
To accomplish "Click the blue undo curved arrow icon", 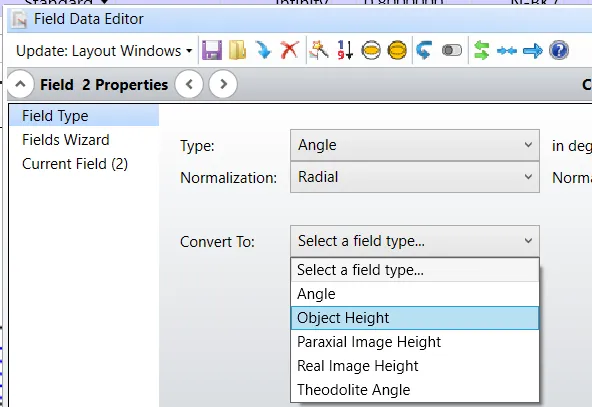I will coord(424,50).
